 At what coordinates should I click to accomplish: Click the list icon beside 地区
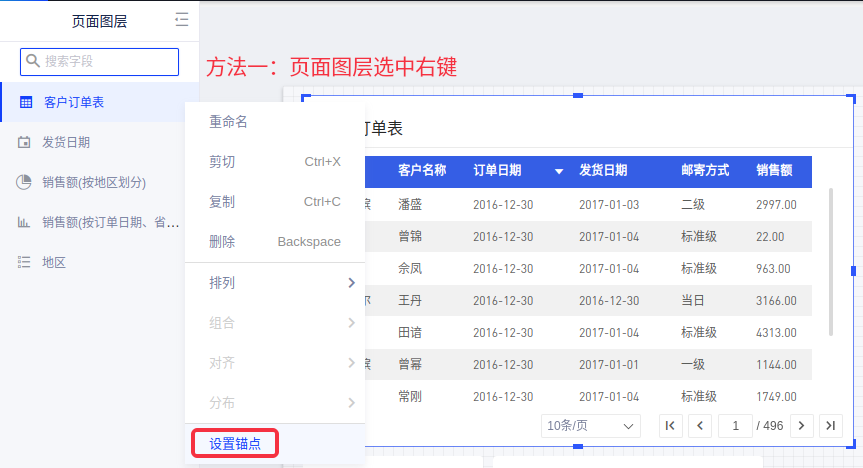tap(24, 262)
